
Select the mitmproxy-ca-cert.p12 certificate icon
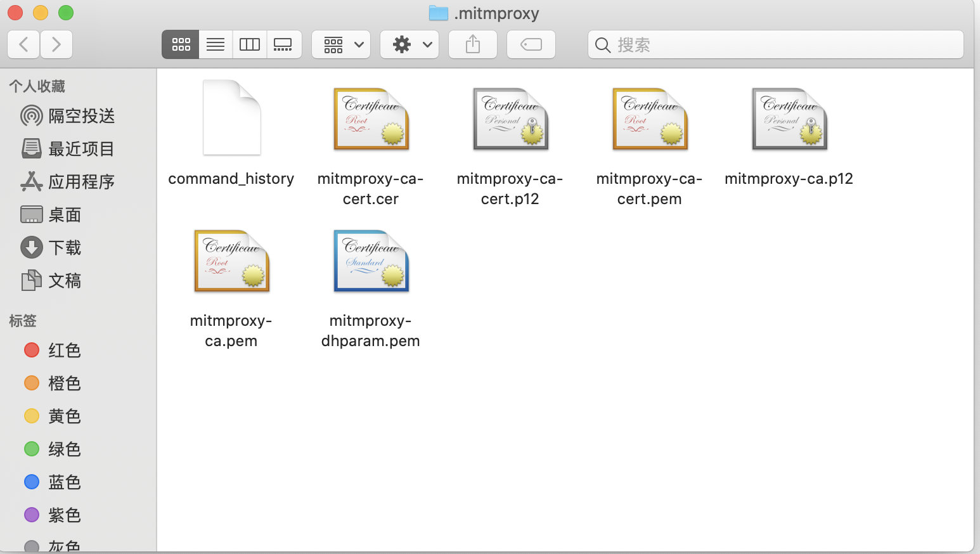[510, 119]
